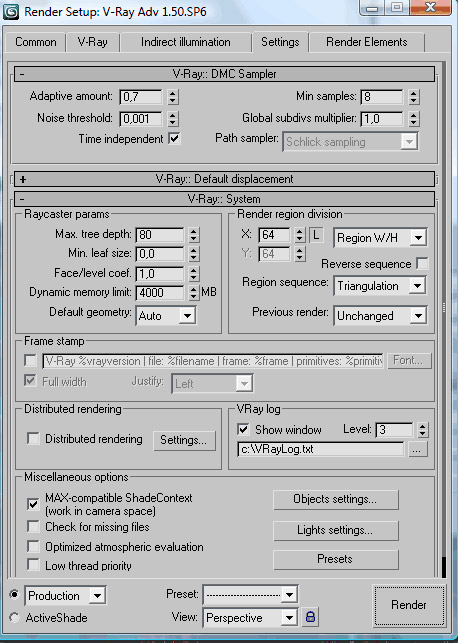Screen dimensions: 458x643
Task: Enable Optimized atmospheric evaluation checkbox
Action: coord(33,546)
